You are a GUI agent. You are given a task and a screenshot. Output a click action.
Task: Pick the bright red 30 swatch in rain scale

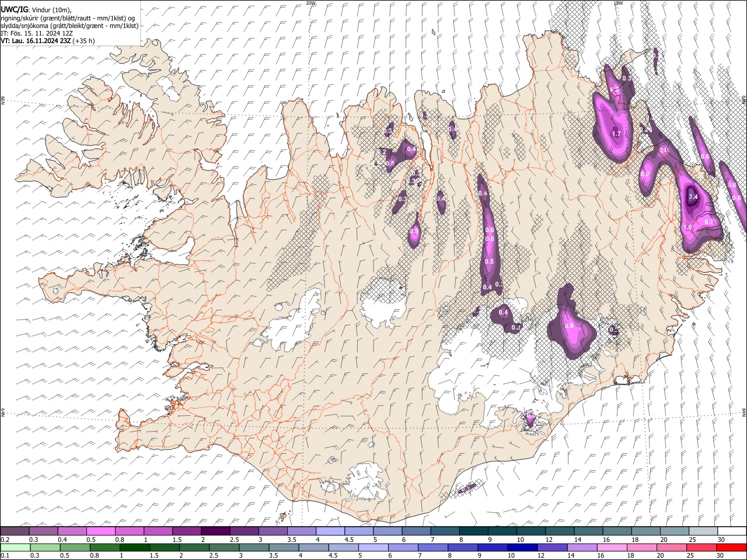(731, 548)
